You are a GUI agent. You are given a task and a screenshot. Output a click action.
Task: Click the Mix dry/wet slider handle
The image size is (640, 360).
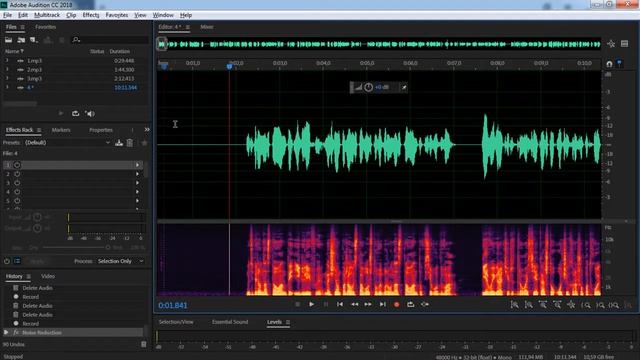click(108, 247)
